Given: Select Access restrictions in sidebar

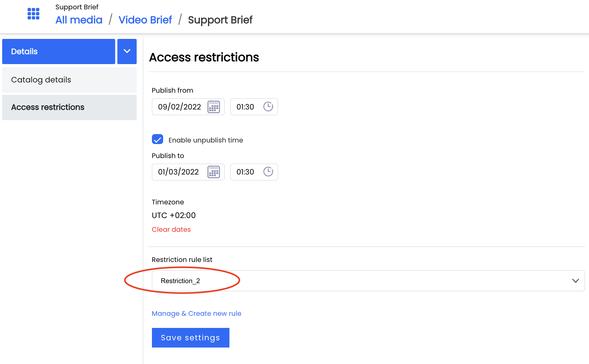Looking at the screenshot, I should pyautogui.click(x=69, y=107).
